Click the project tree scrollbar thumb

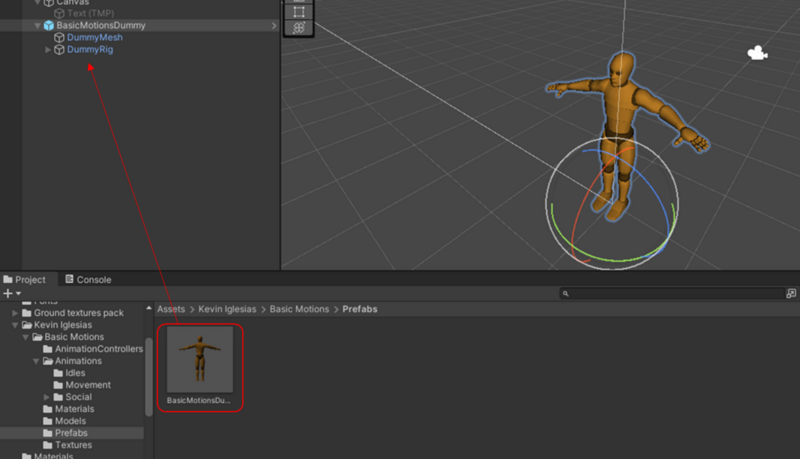coord(149,377)
